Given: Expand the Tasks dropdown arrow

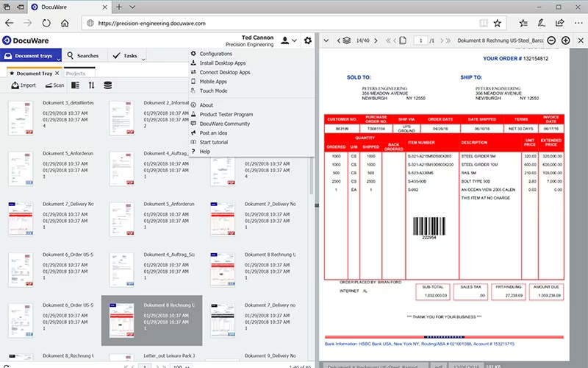Looking at the screenshot, I should [x=143, y=59].
